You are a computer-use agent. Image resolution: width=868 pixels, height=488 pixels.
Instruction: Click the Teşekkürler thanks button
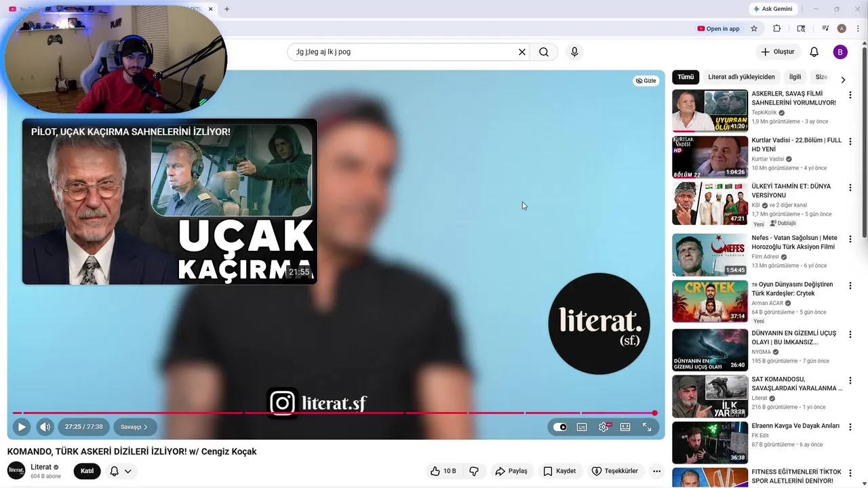pos(615,471)
